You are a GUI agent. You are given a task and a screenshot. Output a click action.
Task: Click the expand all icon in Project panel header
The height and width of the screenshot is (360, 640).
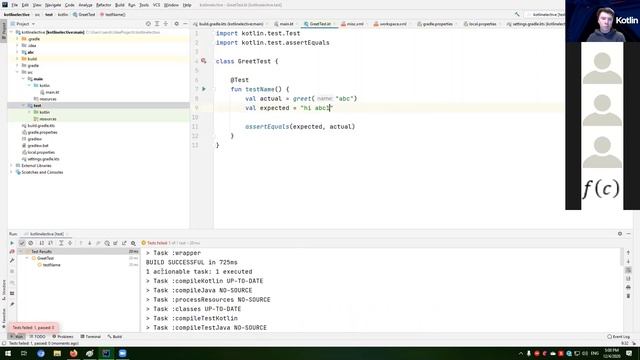pyautogui.click(x=157, y=24)
